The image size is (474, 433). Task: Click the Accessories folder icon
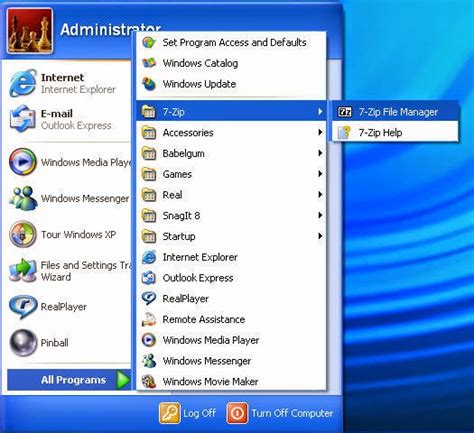[x=149, y=133]
